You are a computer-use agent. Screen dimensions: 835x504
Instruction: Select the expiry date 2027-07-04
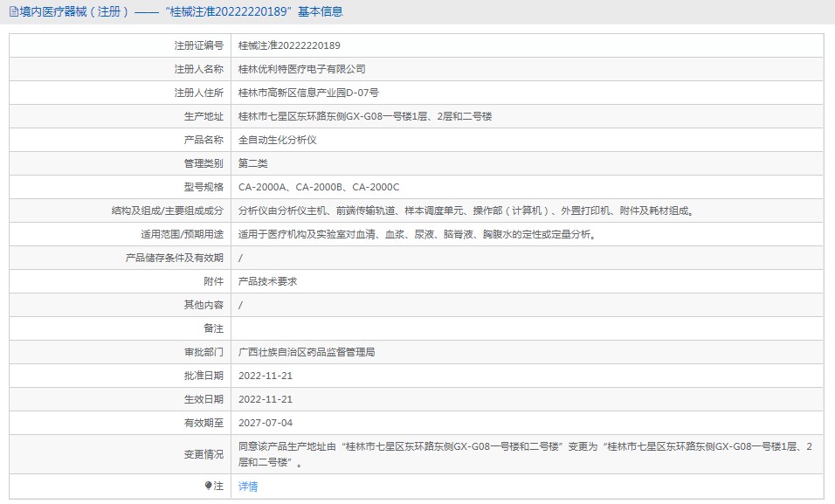(x=266, y=423)
